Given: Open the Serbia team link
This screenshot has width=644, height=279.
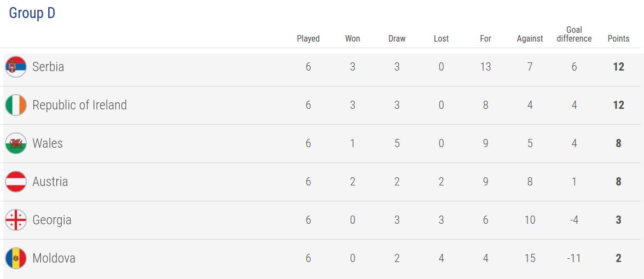Looking at the screenshot, I should pyautogui.click(x=48, y=67).
